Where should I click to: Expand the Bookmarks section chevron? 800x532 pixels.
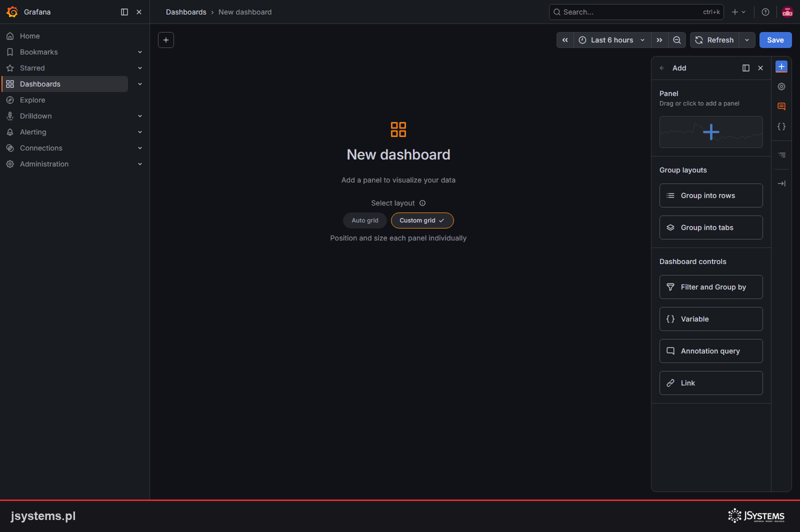pyautogui.click(x=140, y=52)
